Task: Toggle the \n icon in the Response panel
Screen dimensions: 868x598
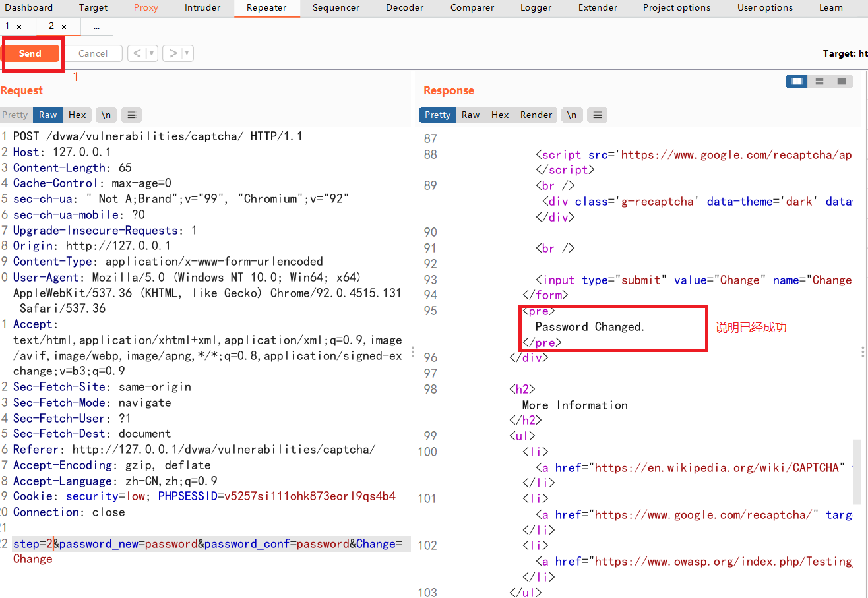Action: click(571, 115)
